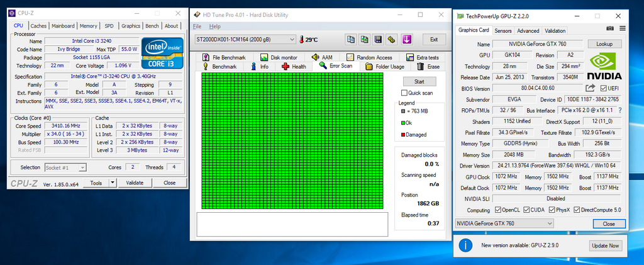Open the Extra tests tab in HD Tune
This screenshot has width=644, height=265.
click(423, 57)
